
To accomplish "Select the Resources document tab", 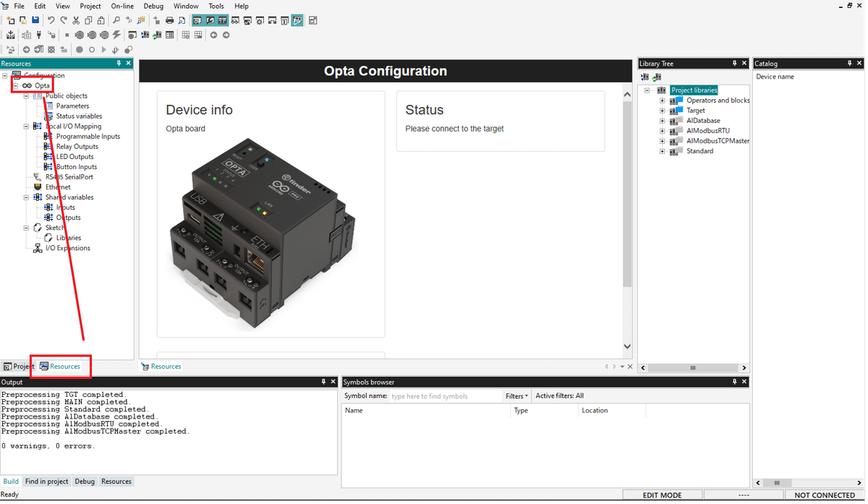I will click(x=161, y=367).
